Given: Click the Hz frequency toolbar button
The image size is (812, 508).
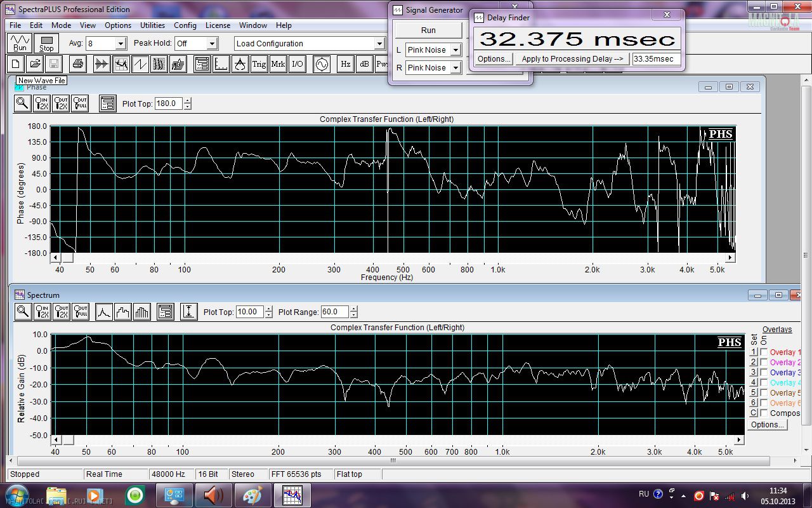Looking at the screenshot, I should click(346, 64).
